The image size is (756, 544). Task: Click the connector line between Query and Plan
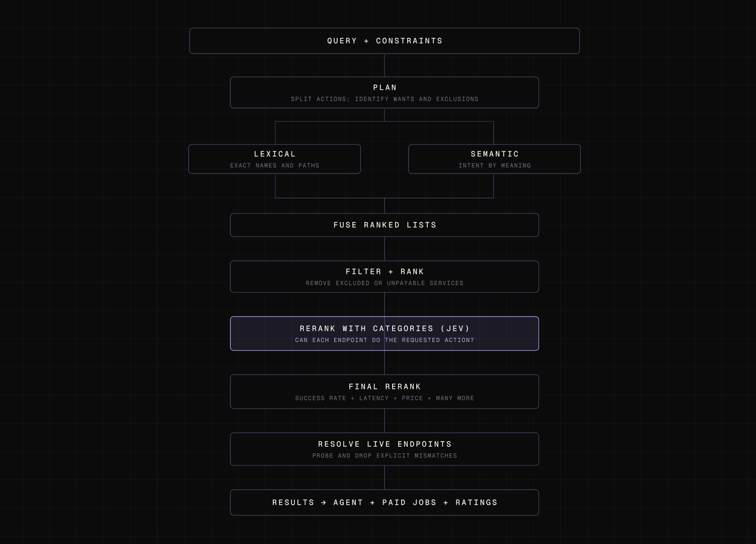pyautogui.click(x=385, y=65)
